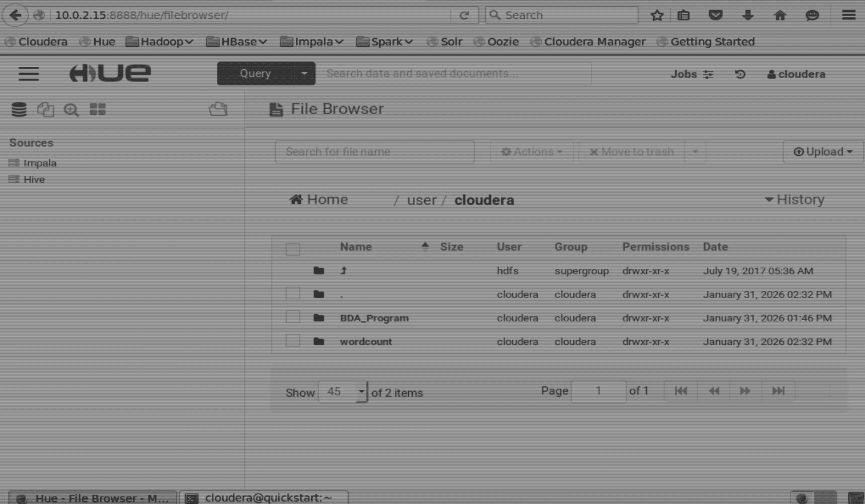The width and height of the screenshot is (865, 504).
Task: Toggle the Hue left sidebar hamburger icon
Action: (29, 74)
